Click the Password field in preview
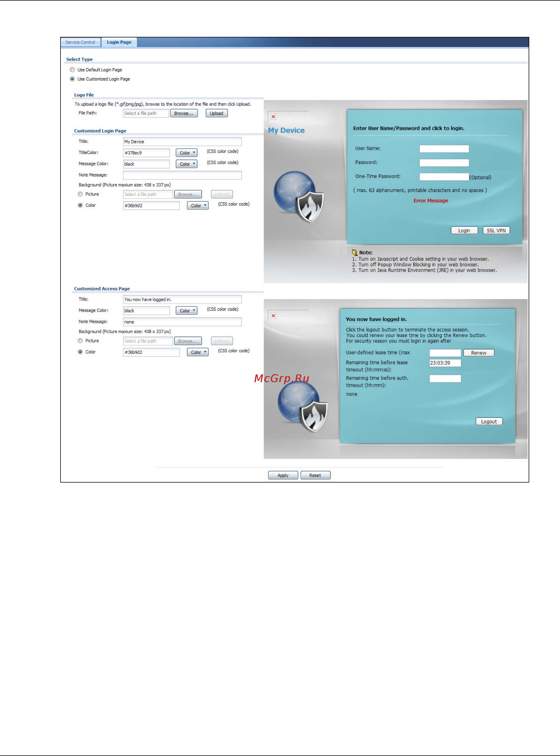The width and height of the screenshot is (560, 756). click(444, 163)
